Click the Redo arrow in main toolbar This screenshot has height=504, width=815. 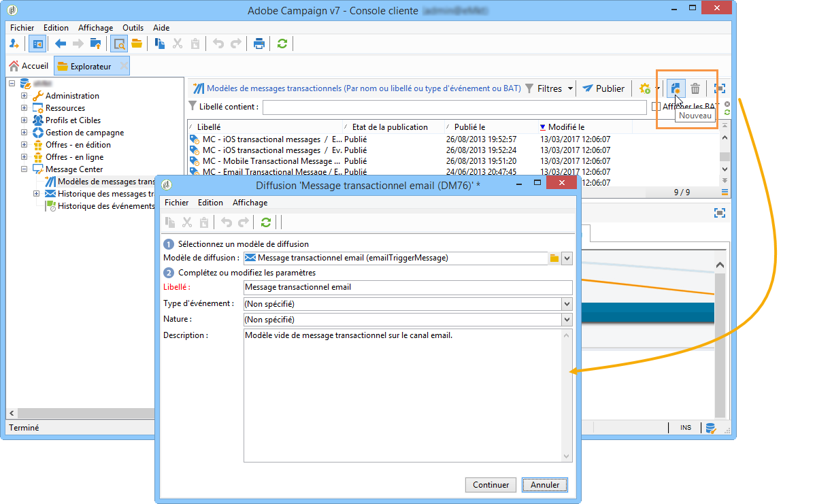(x=236, y=44)
